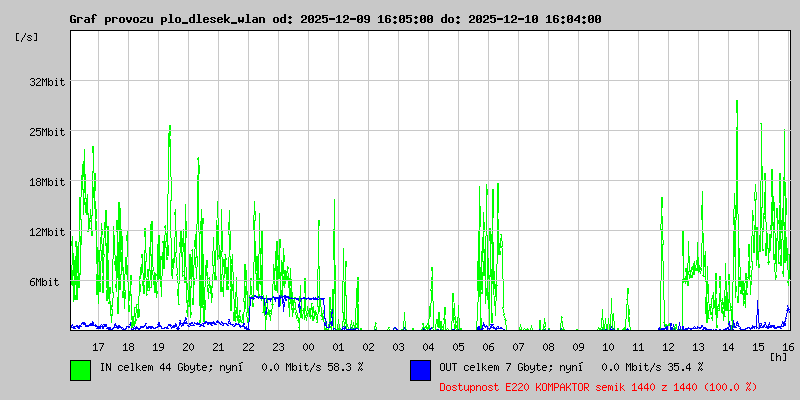Click the hour 22 x-axis label
The width and height of the screenshot is (800, 400).
pos(248,347)
